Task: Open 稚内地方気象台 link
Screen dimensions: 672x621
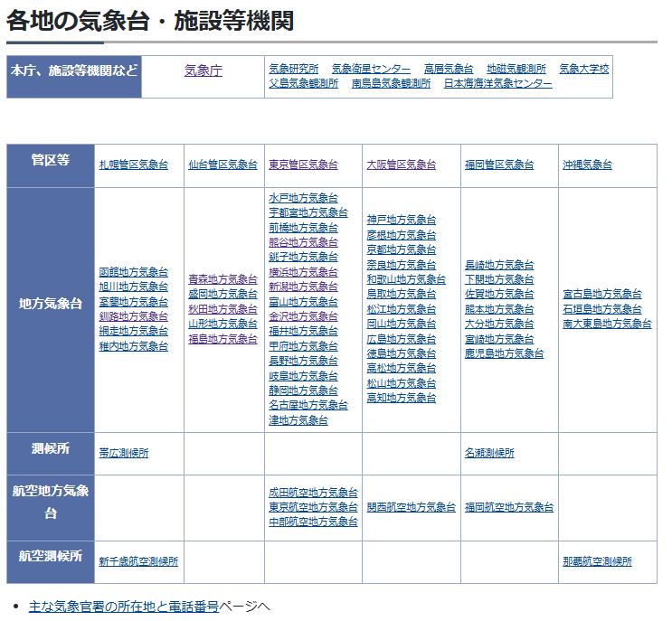Action: pos(134,346)
